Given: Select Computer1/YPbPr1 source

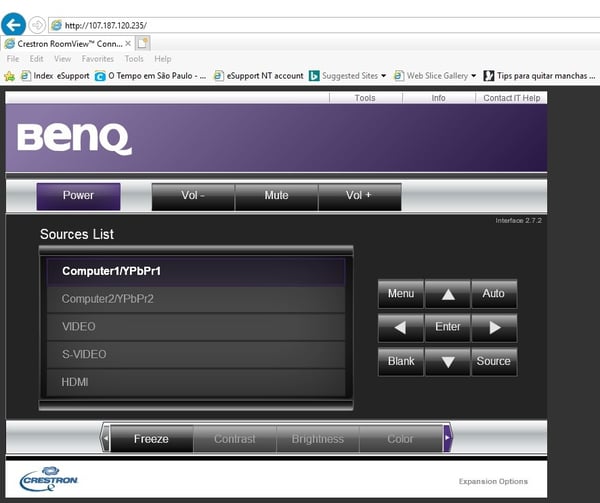Looking at the screenshot, I should point(196,271).
